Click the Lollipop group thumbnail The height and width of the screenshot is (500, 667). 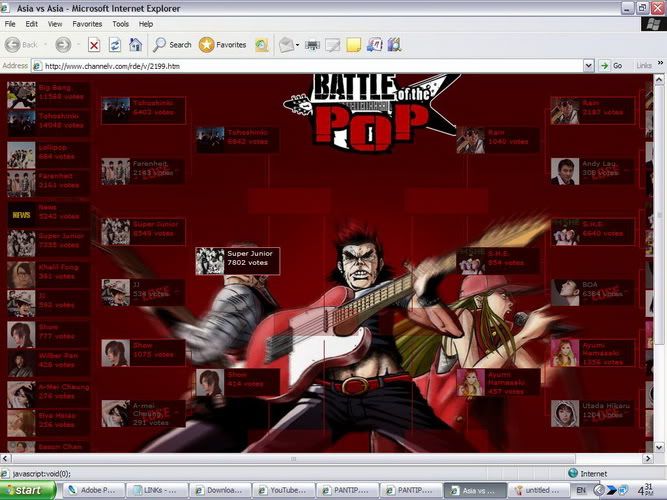pos(21,155)
